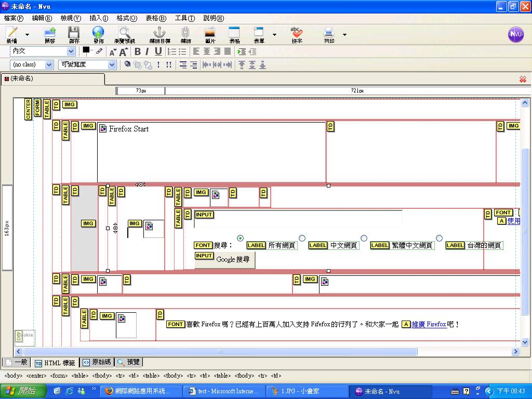Toggle italic formatting
532x399 pixels.
click(147, 51)
